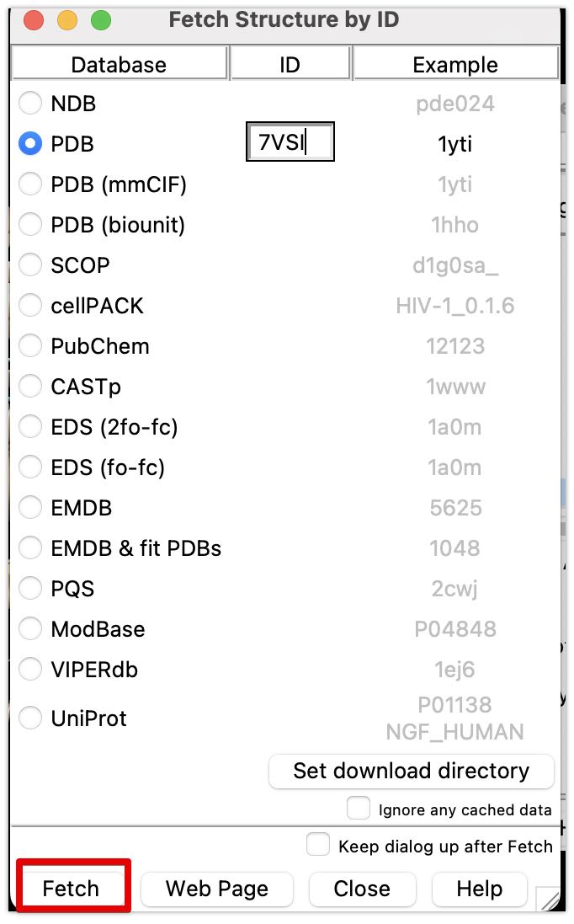Image resolution: width=574 pixels, height=924 pixels.
Task: Select the CASTp database option
Action: (30, 386)
